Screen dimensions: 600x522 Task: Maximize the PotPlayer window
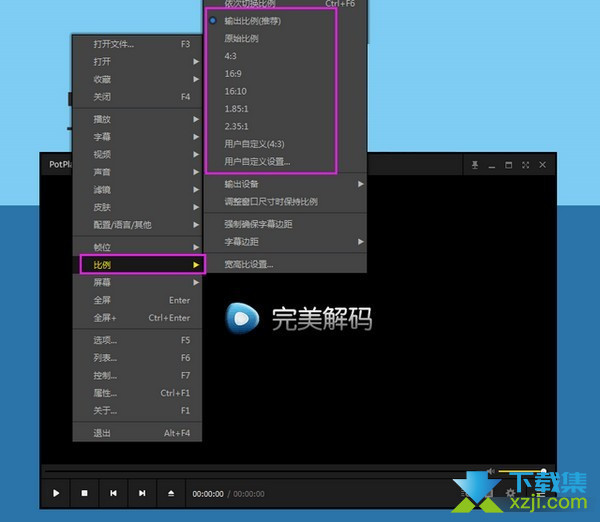pos(509,165)
